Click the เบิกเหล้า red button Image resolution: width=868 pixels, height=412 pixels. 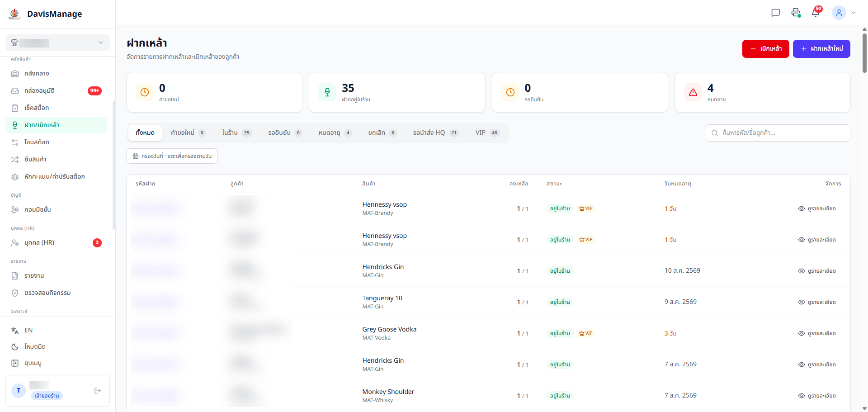coord(765,49)
